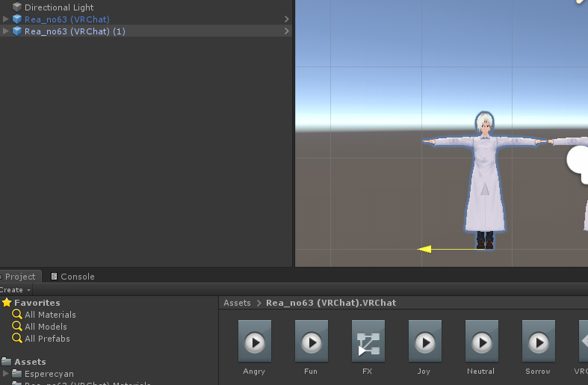The height and width of the screenshot is (385, 588).
Task: Select the Fun animation clip
Action: tap(312, 341)
